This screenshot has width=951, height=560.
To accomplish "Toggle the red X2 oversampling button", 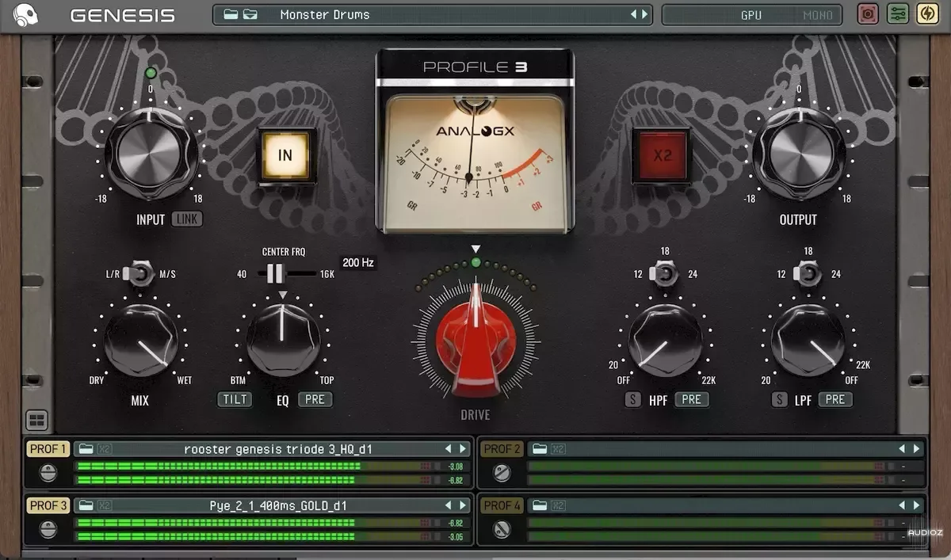I will click(663, 155).
